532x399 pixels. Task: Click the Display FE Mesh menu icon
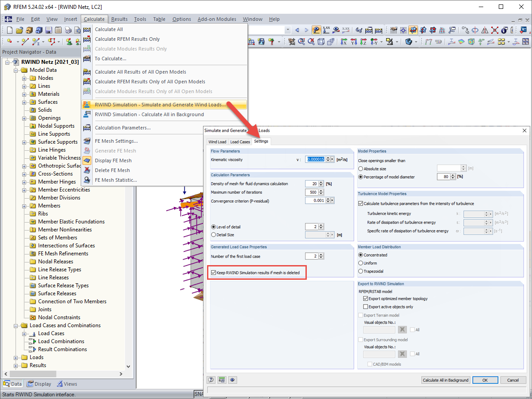tap(87, 160)
